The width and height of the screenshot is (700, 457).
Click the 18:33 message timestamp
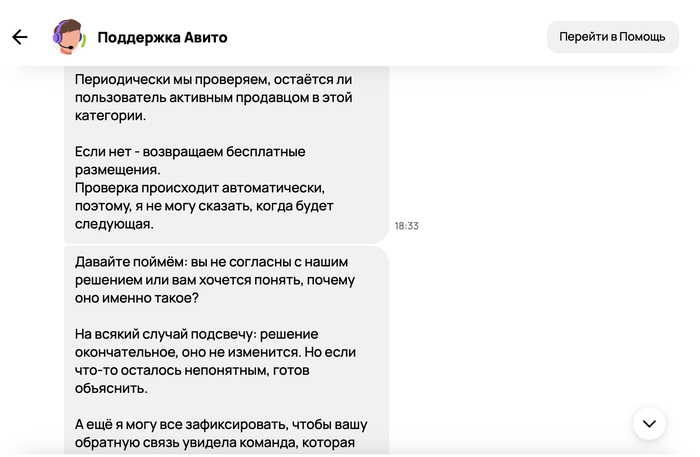pyautogui.click(x=406, y=226)
